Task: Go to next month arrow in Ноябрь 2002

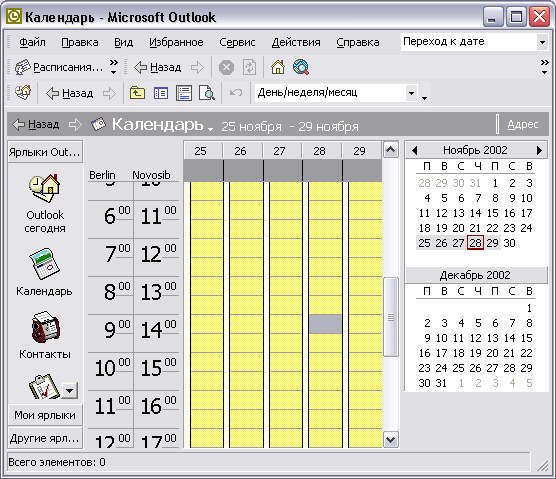Action: pyautogui.click(x=539, y=150)
